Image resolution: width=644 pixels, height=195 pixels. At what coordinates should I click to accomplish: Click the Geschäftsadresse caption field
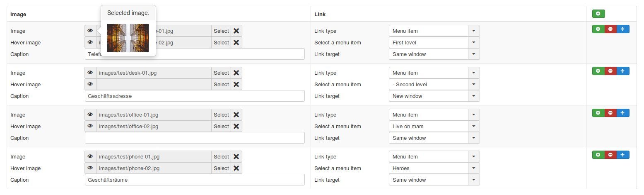coord(195,96)
